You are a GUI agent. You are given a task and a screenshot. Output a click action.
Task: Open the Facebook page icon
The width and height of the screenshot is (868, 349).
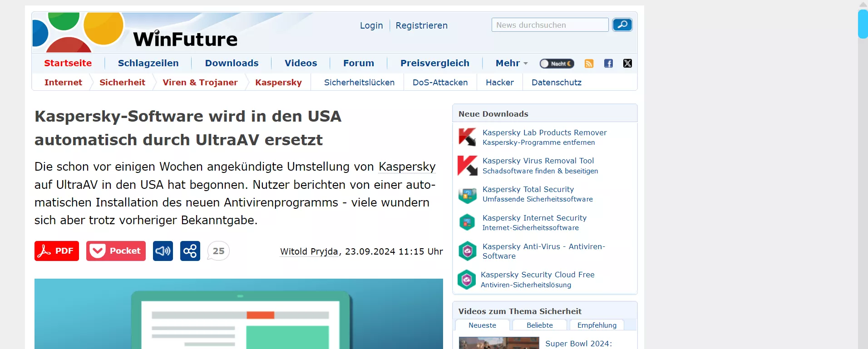point(608,64)
